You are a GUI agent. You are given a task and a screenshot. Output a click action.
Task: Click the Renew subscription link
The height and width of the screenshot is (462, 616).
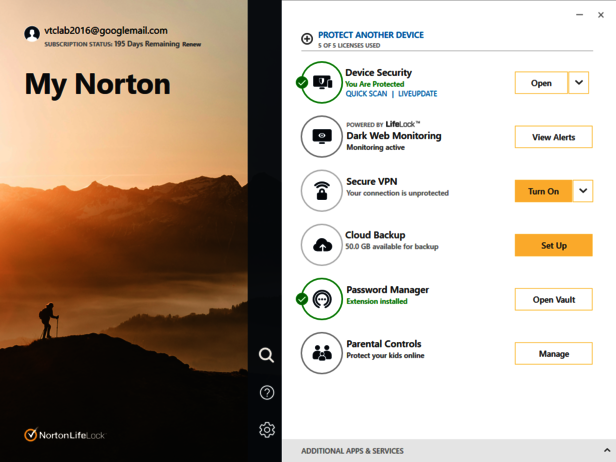(191, 45)
